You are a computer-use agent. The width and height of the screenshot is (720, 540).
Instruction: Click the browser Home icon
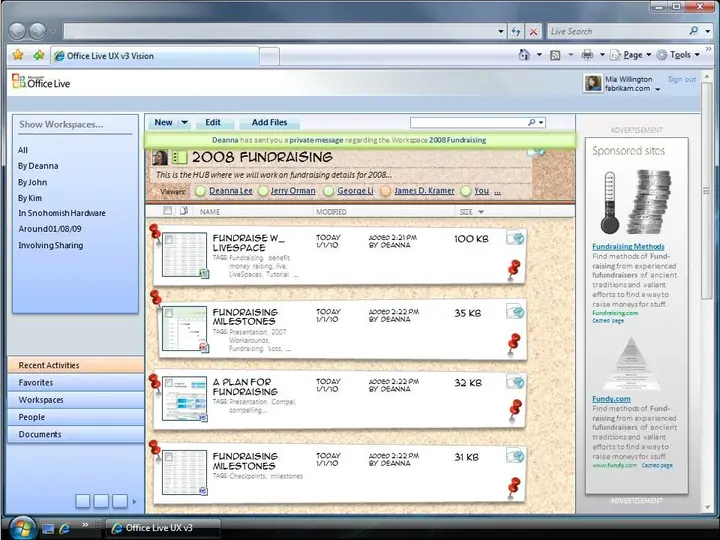[524, 55]
